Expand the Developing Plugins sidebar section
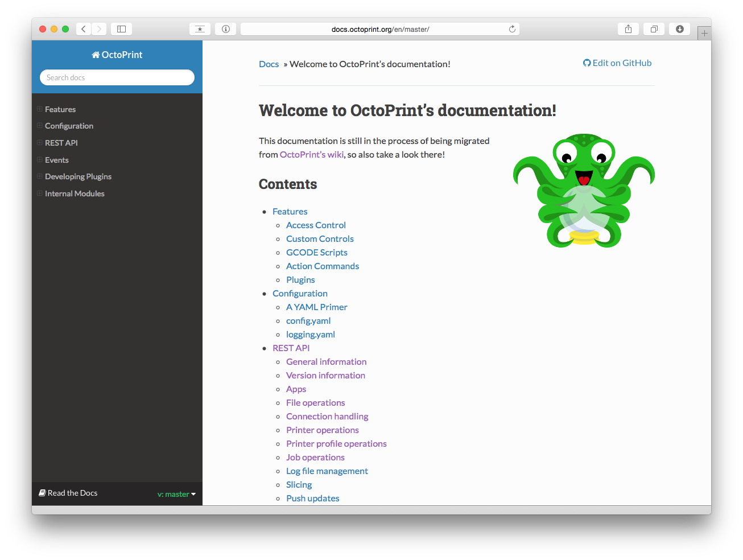Screen dimensions: 743x560 (x=40, y=176)
